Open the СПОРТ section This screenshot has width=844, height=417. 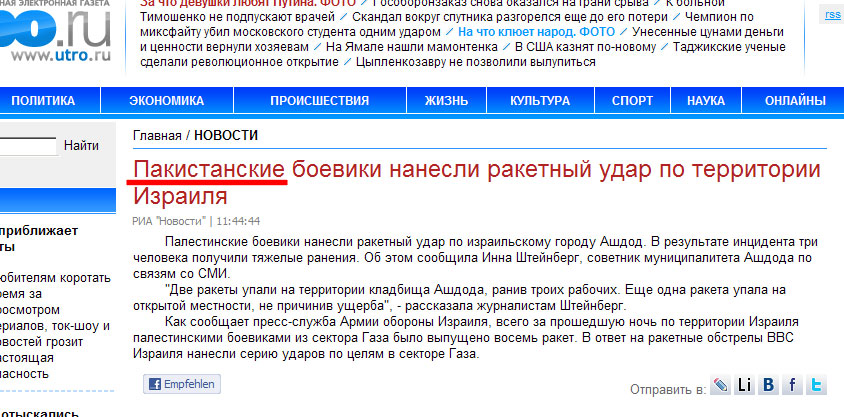(632, 101)
